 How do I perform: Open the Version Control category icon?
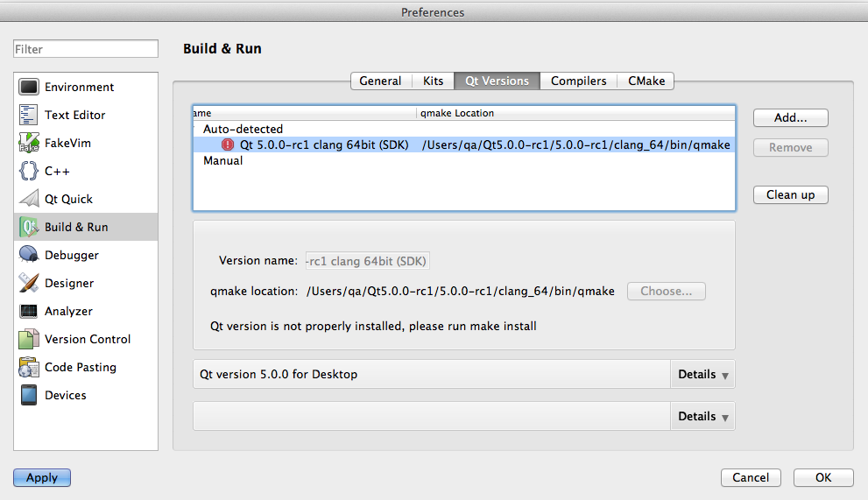point(29,339)
